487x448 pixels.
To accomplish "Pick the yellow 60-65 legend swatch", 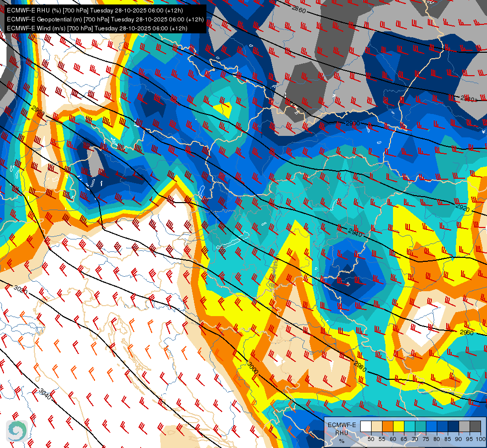I will (x=399, y=426).
